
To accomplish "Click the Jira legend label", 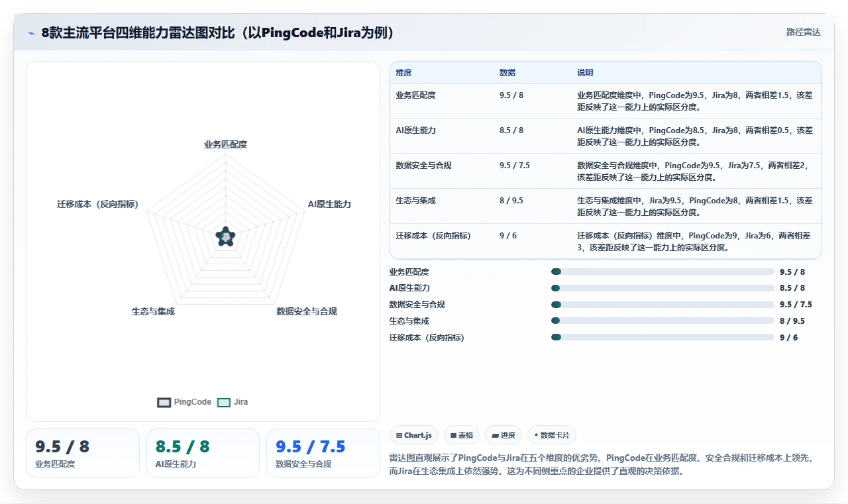I will [x=240, y=402].
